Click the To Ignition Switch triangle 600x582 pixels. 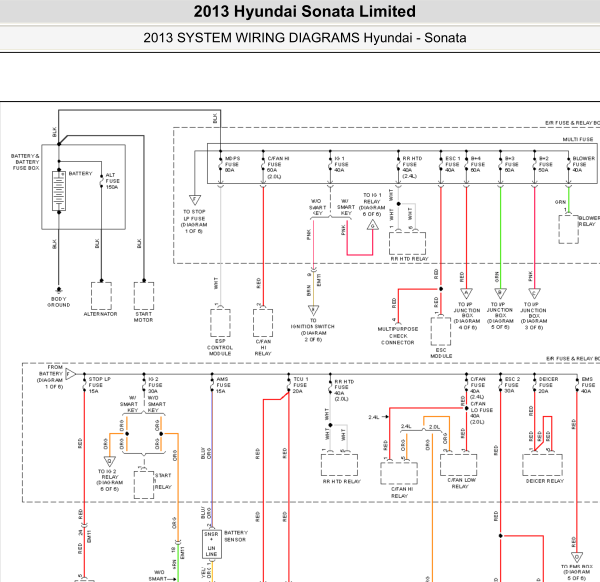(x=313, y=310)
